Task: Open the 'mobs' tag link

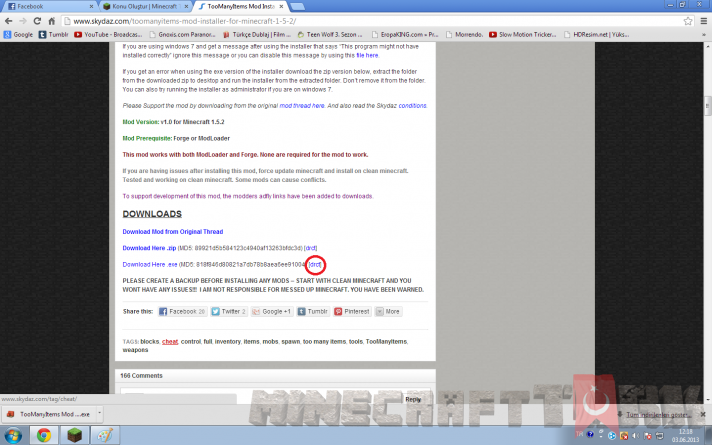Action: click(x=270, y=341)
